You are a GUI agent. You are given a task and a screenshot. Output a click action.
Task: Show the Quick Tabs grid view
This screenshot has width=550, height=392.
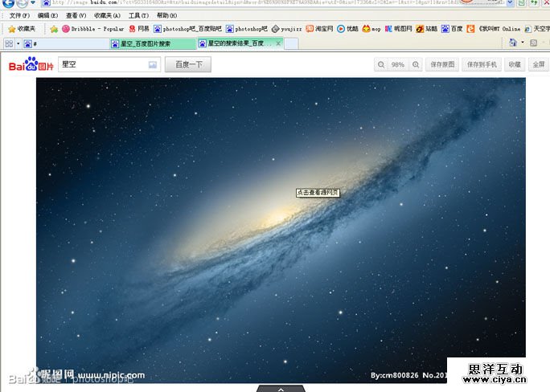pos(9,43)
